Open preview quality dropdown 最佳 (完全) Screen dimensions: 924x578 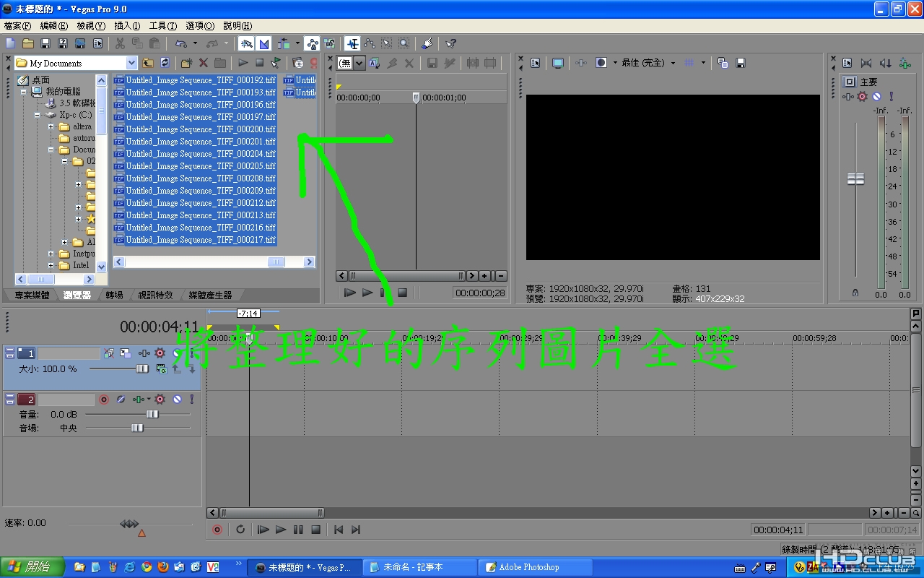coord(673,63)
